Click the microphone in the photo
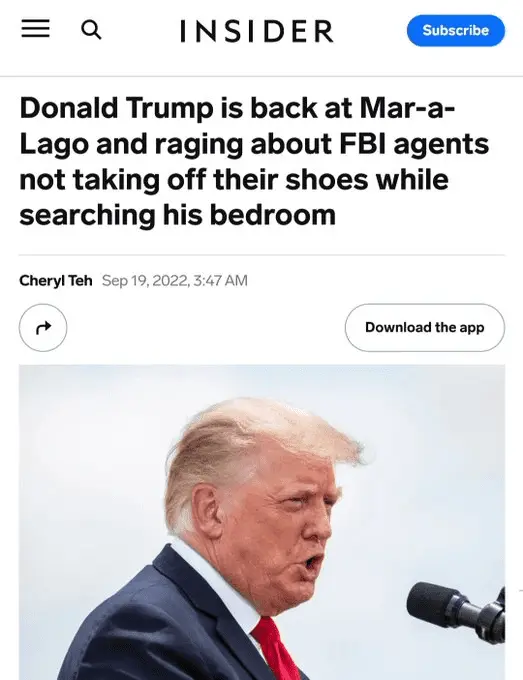This screenshot has height=680, width=523. 455,611
